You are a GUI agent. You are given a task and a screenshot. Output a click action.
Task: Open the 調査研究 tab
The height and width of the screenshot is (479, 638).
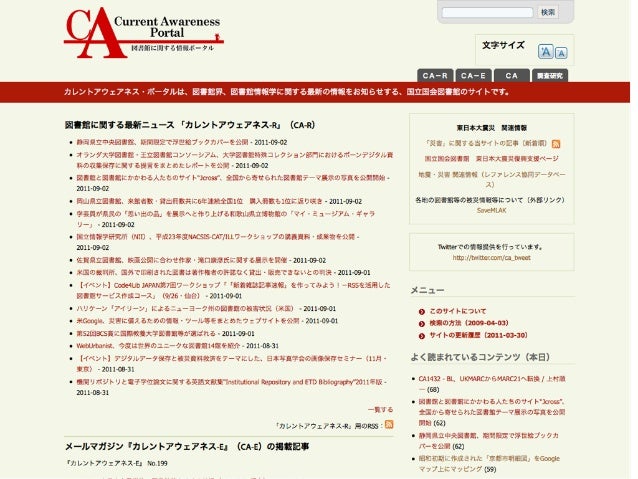(x=550, y=76)
